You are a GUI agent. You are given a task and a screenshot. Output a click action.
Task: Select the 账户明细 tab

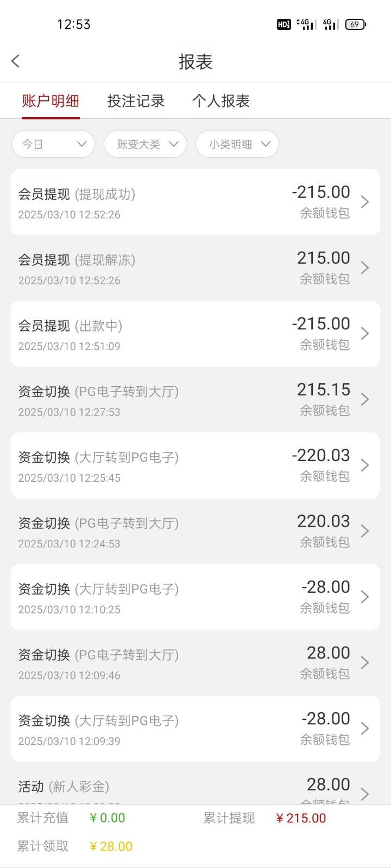tap(51, 101)
